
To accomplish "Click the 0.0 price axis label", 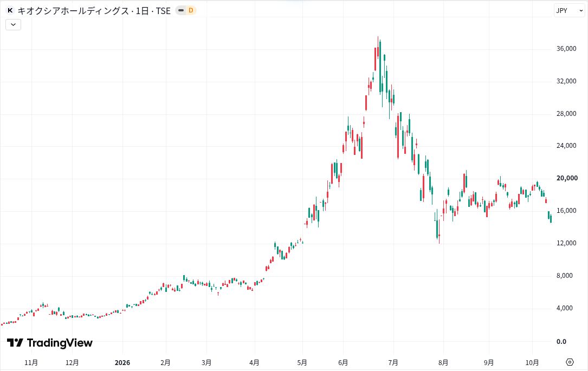I will coord(561,341).
